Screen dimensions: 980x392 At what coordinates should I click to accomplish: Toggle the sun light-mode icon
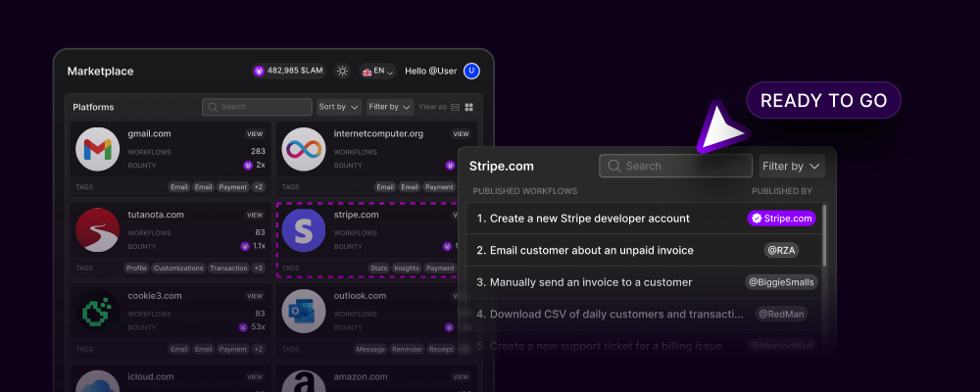342,72
